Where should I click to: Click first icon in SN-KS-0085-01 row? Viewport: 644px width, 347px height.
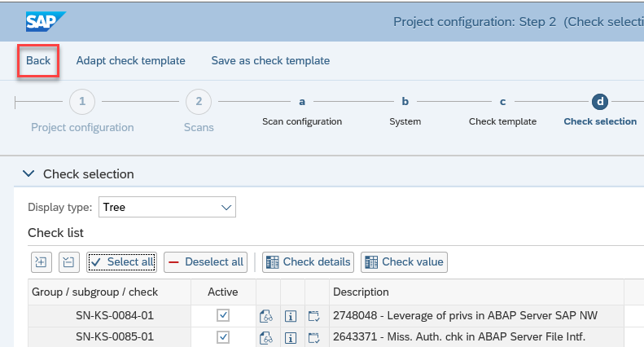(x=268, y=337)
